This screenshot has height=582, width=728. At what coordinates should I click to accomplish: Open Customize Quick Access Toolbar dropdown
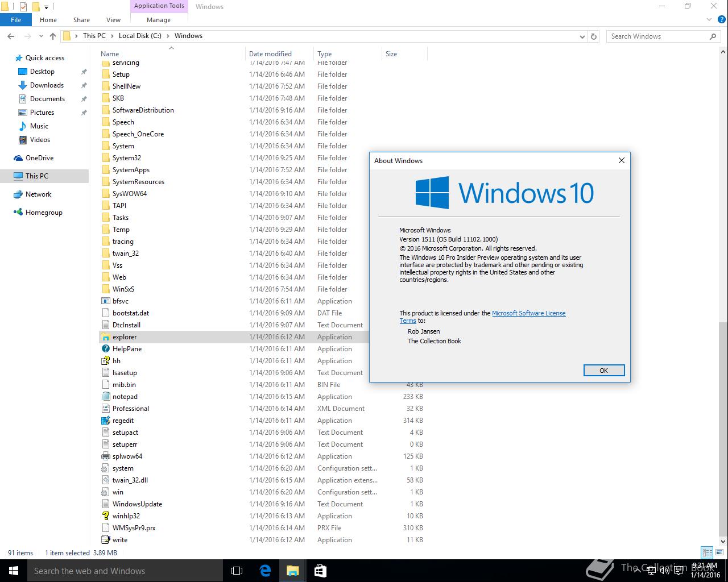pos(47,7)
